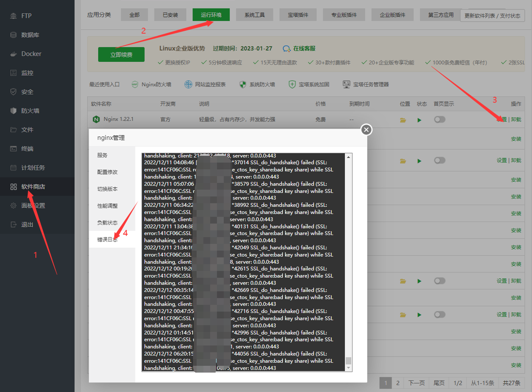The width and height of the screenshot is (532, 392).
Task: Click the 首页显示 column header
Action: click(444, 104)
